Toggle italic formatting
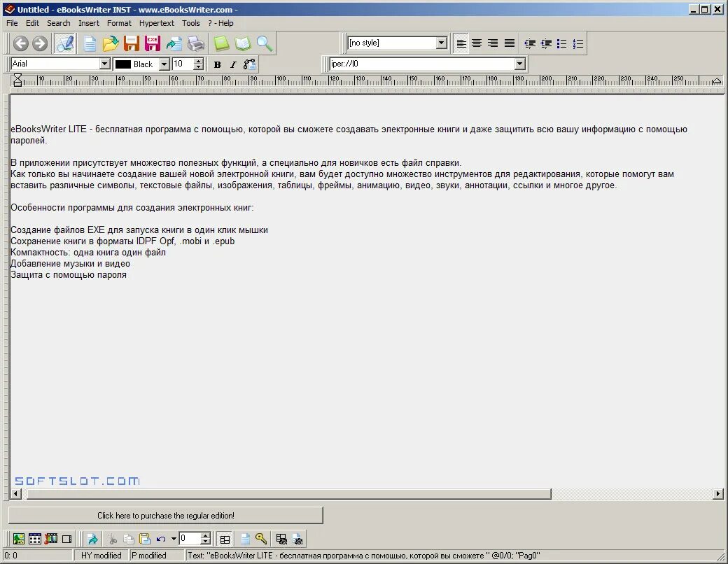 [x=233, y=64]
